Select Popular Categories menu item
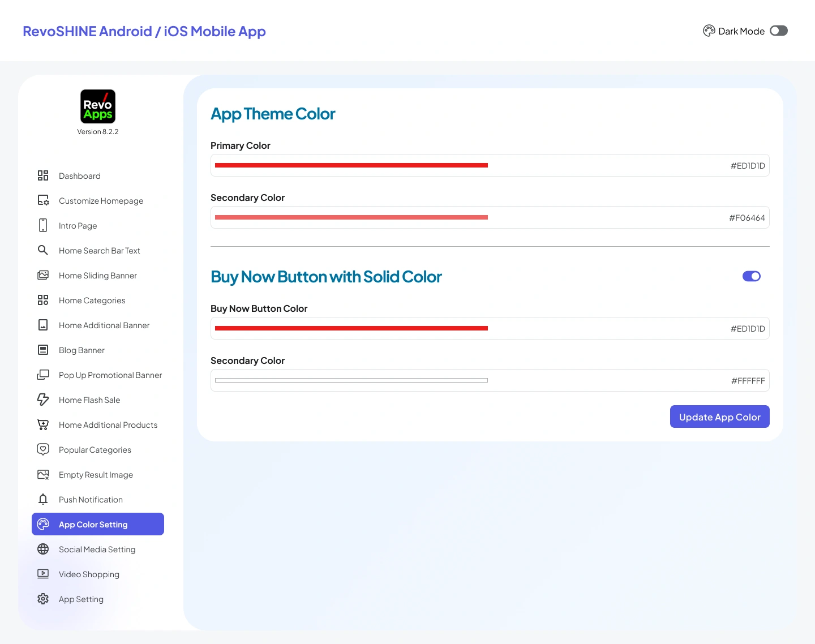 (x=98, y=450)
